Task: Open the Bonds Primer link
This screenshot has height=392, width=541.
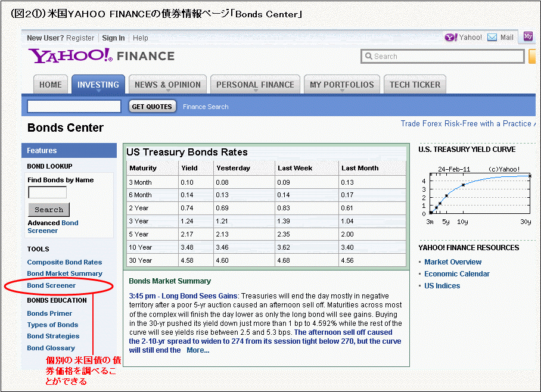Action: 49,313
